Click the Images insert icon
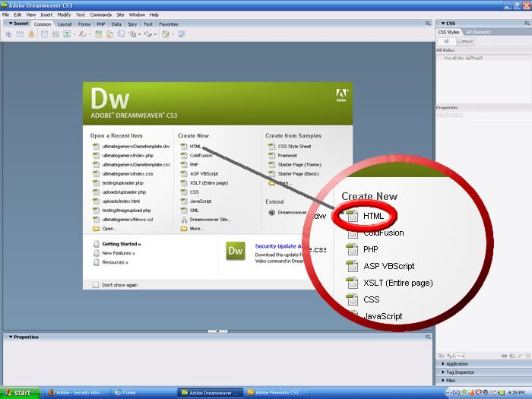Image resolution: width=532 pixels, height=399 pixels. [67, 34]
